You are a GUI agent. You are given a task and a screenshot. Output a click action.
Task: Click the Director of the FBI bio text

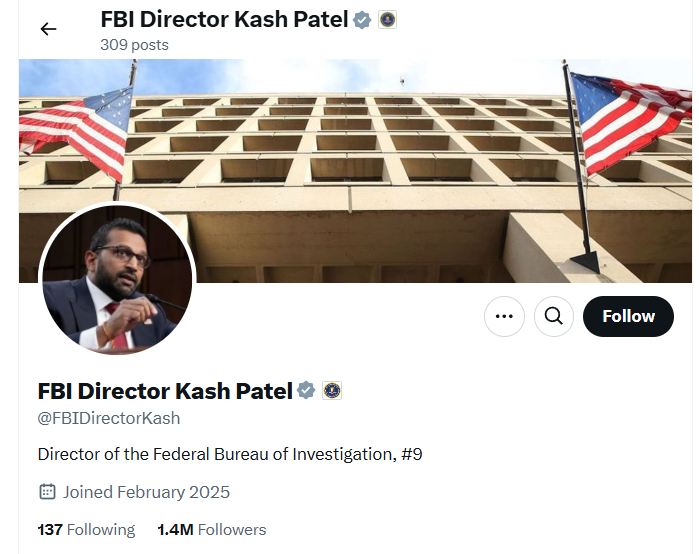pyautogui.click(x=230, y=454)
